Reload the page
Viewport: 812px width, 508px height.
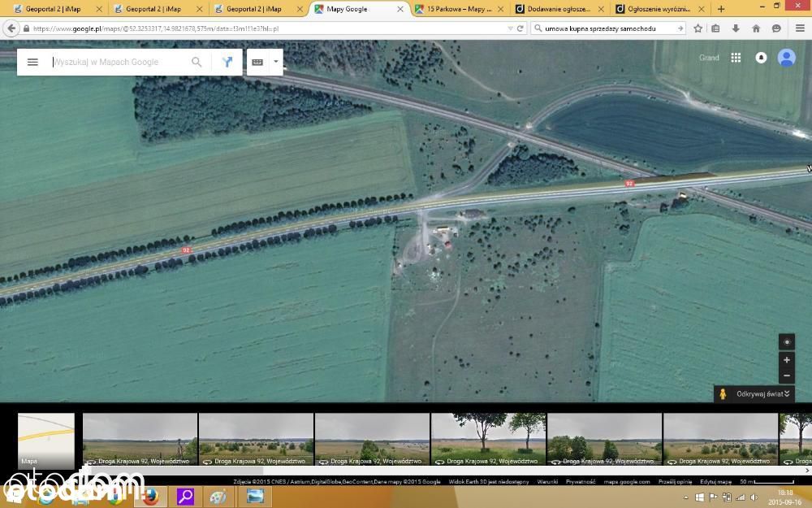coord(520,28)
